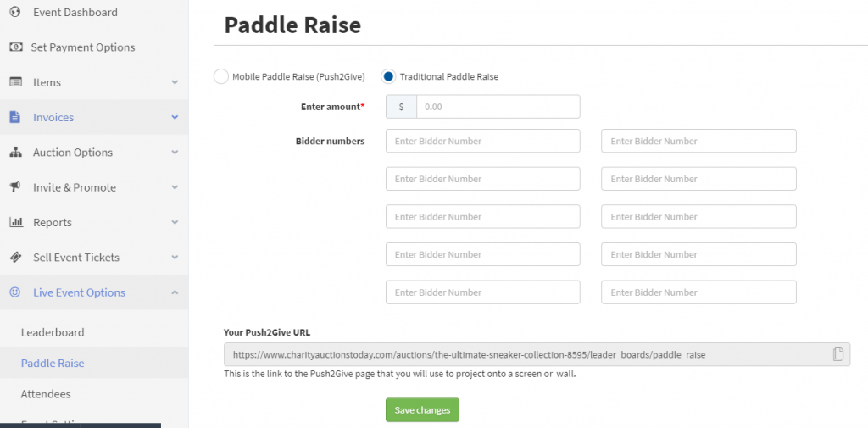Viewport: 868px width, 428px height.
Task: Click the Sell Event Tickets ticket icon
Action: point(15,257)
